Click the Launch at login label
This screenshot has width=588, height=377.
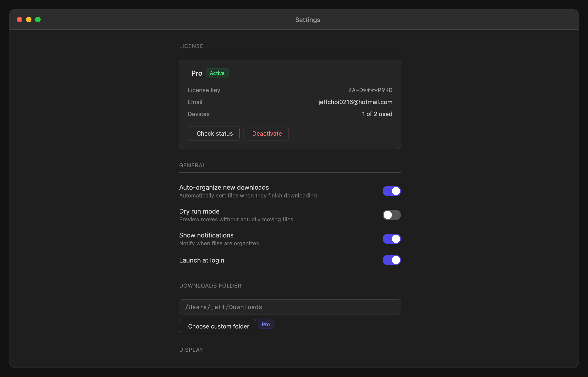point(202,260)
